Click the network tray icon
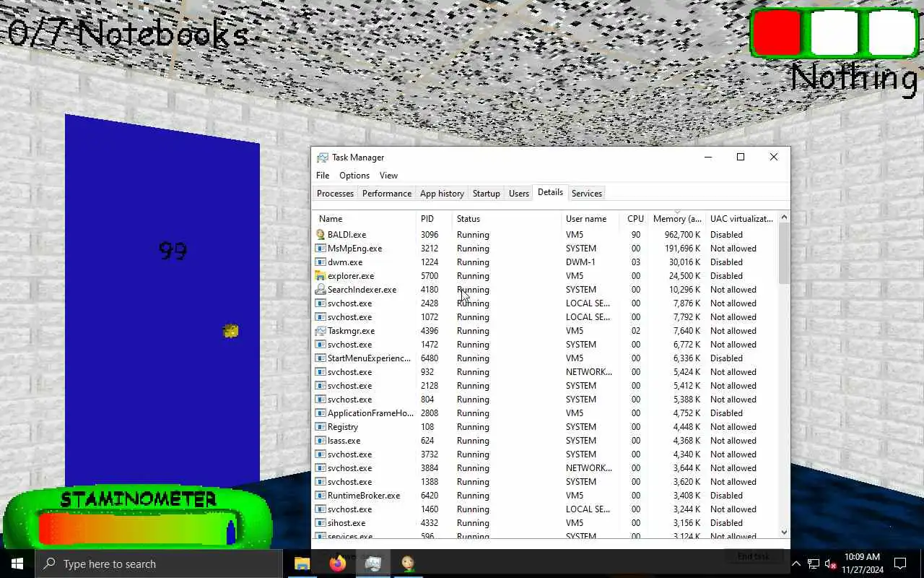The image size is (924, 578). coord(813,564)
